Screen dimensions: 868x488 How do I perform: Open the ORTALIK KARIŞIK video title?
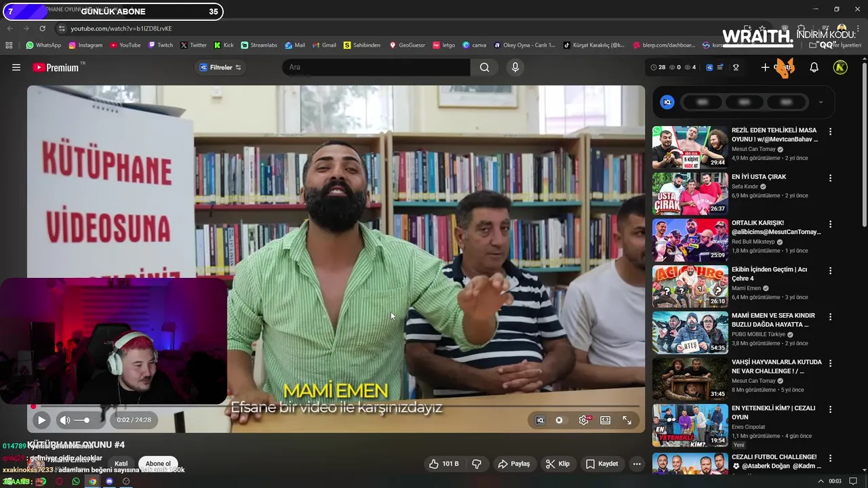click(x=776, y=227)
